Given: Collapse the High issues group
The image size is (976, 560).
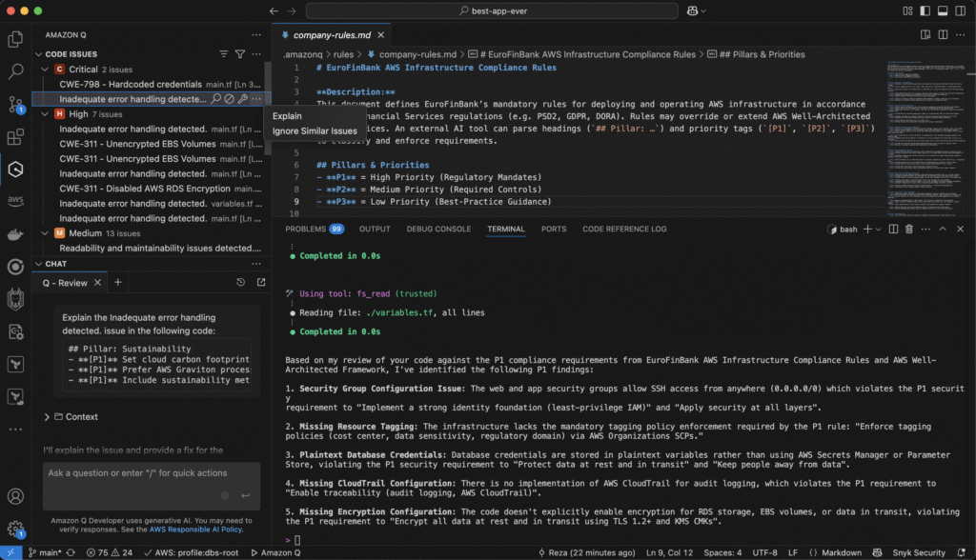Looking at the screenshot, I should (46, 114).
